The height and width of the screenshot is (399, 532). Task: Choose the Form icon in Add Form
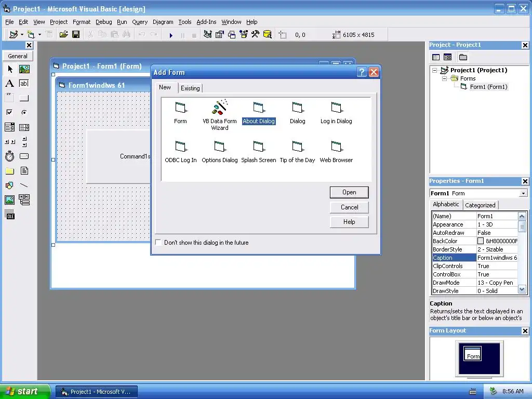pos(180,113)
